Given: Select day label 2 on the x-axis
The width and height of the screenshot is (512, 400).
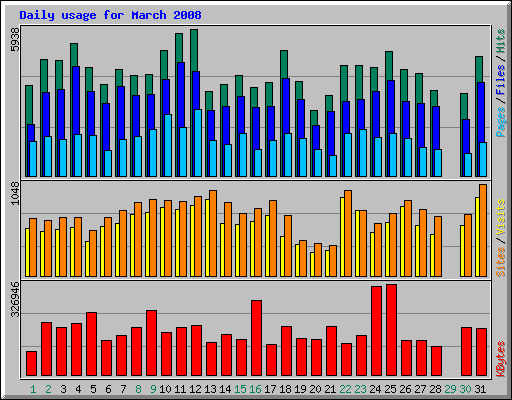Looking at the screenshot, I should [48, 389].
